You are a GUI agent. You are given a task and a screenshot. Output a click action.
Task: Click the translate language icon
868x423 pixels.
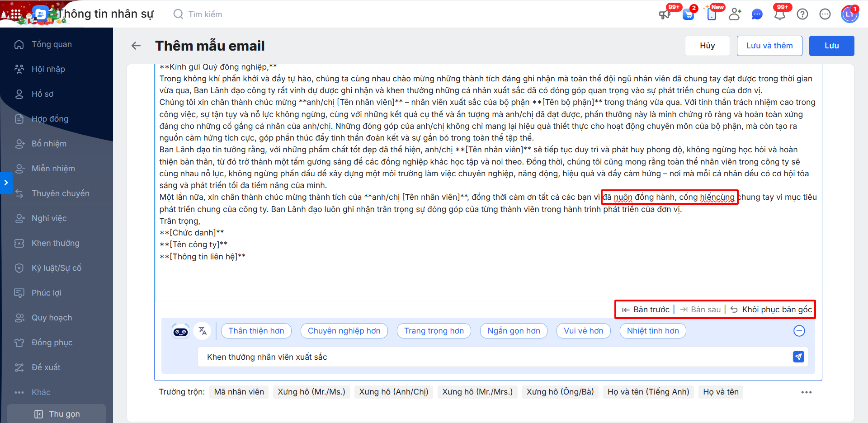click(x=203, y=331)
